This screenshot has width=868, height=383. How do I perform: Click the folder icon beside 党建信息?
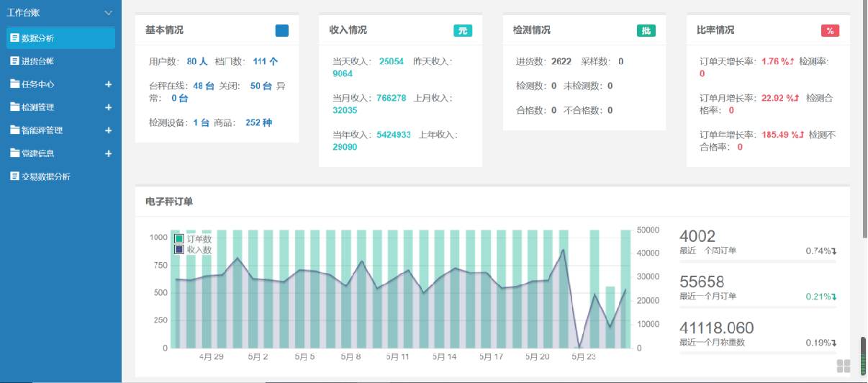point(14,153)
